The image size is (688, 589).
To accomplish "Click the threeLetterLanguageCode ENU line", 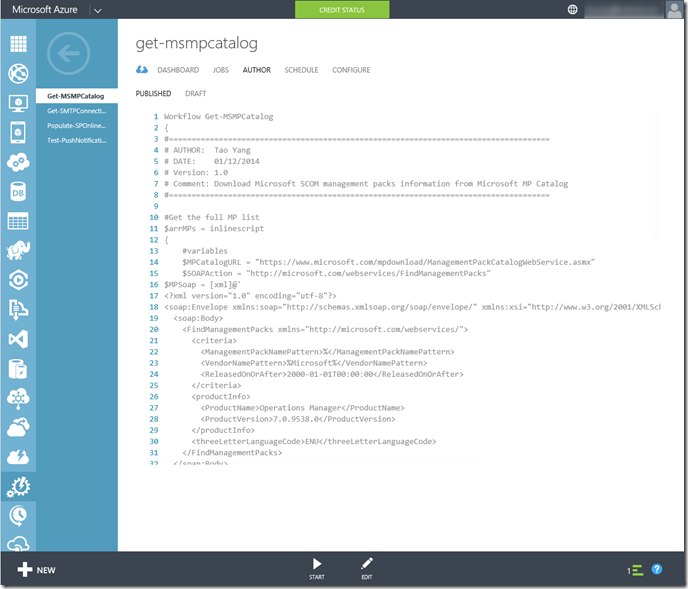I will click(314, 442).
